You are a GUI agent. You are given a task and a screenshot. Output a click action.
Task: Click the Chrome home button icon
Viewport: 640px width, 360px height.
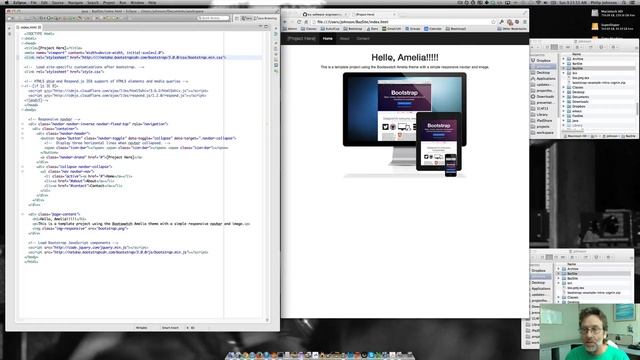coord(306,22)
